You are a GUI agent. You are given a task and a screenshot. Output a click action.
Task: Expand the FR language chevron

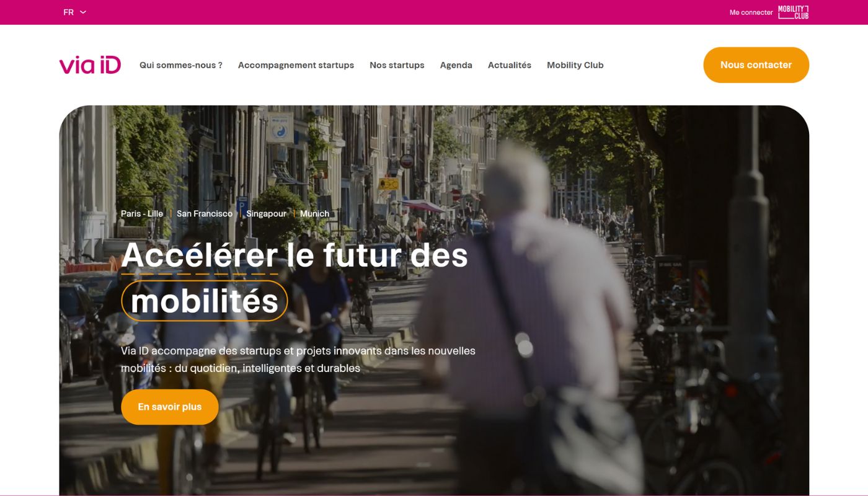click(x=83, y=12)
